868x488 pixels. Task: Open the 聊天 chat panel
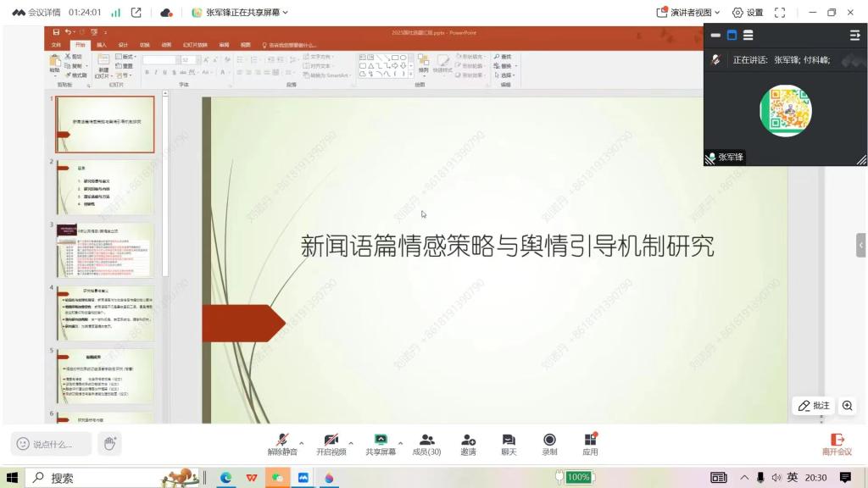(509, 443)
